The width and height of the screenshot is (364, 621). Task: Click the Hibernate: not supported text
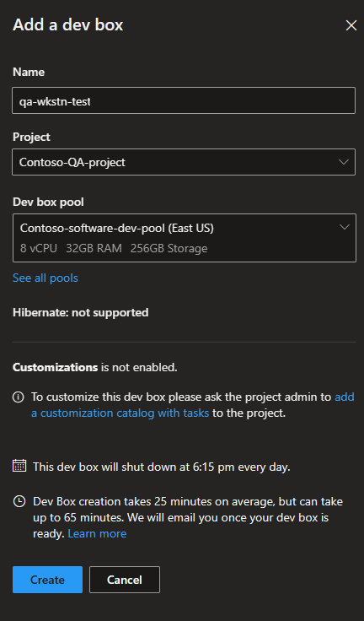pyautogui.click(x=81, y=312)
